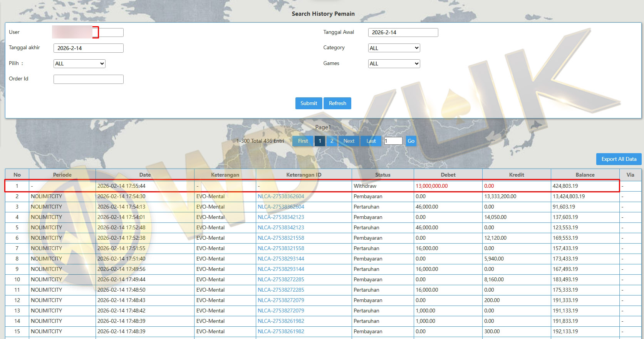644x339 pixels.
Task: Expand the Games dropdown
Action: pos(394,63)
